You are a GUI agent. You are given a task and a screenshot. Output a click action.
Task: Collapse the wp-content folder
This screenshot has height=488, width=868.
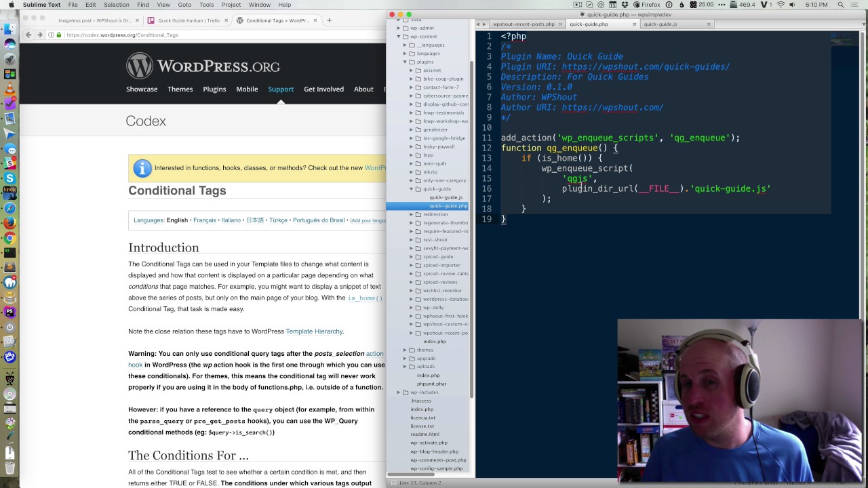click(x=399, y=37)
